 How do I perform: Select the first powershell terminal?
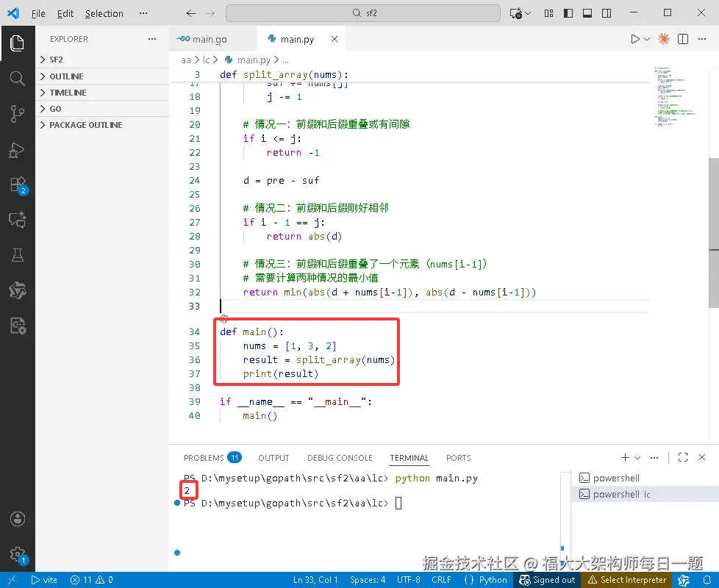645,478
